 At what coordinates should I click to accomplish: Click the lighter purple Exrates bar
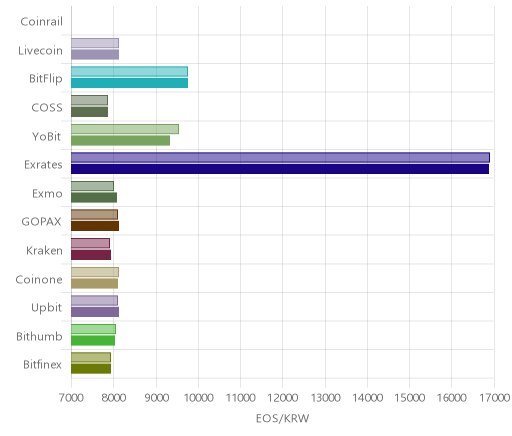click(x=280, y=157)
